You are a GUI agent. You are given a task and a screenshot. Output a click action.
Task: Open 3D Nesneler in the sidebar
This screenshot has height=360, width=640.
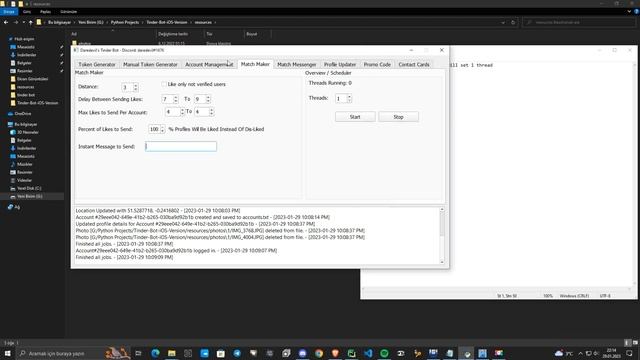point(28,132)
